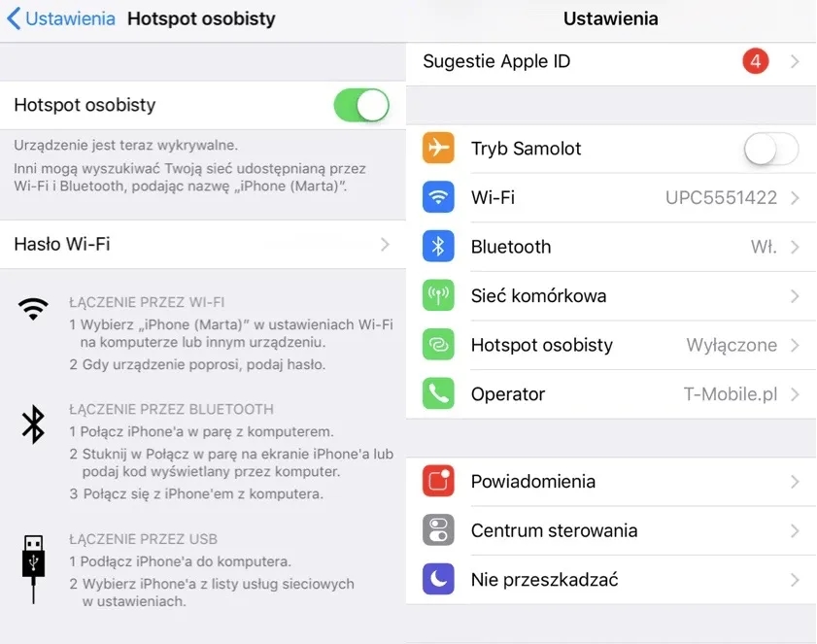817x644 pixels.
Task: Tap the Bluetooth settings icon
Action: point(438,247)
